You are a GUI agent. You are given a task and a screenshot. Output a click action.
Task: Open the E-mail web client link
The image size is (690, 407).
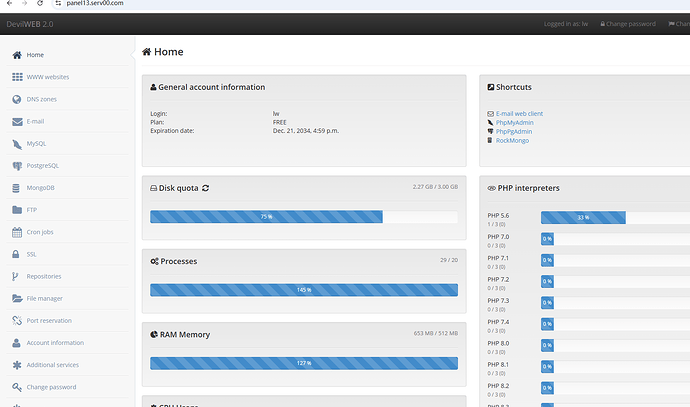519,114
